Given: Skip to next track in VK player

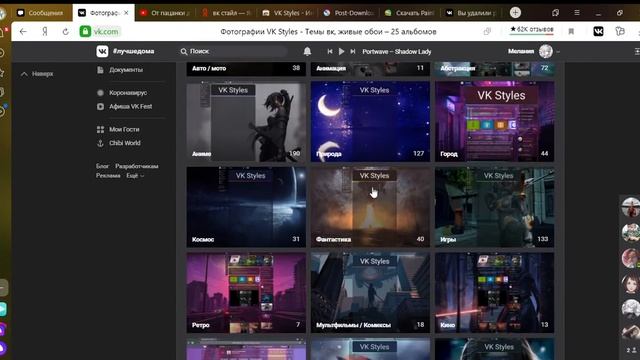Looking at the screenshot, I should [x=353, y=51].
